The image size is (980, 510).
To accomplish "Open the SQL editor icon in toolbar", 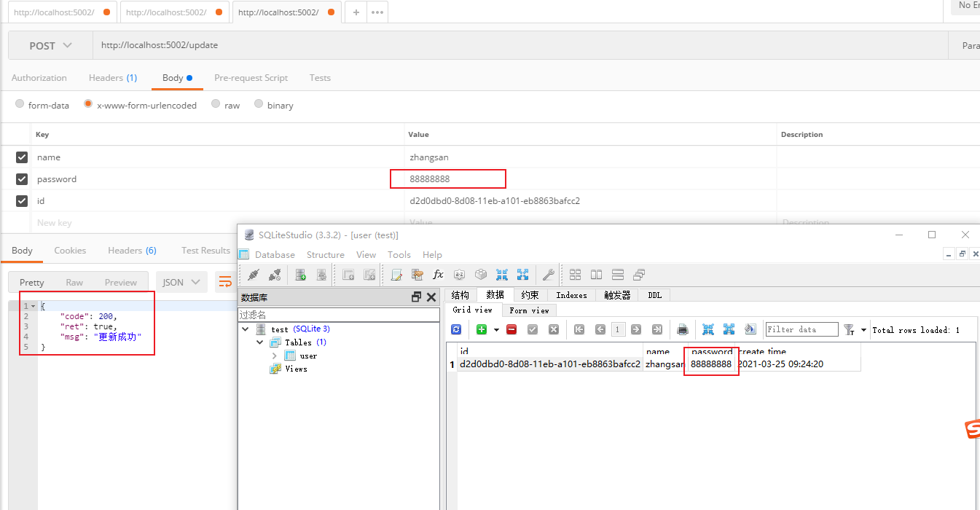I will tap(397, 275).
